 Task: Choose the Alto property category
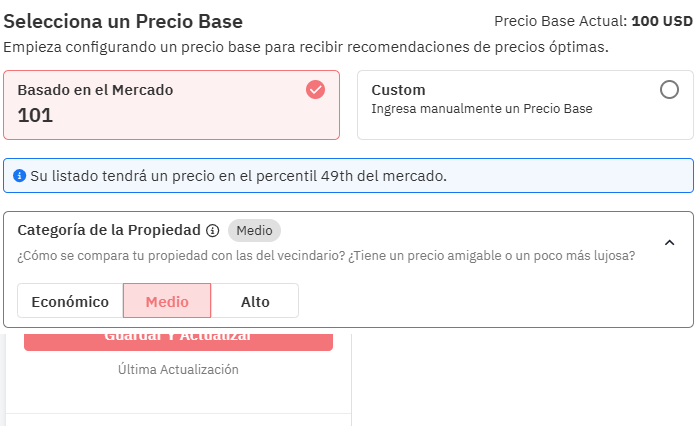coord(255,301)
